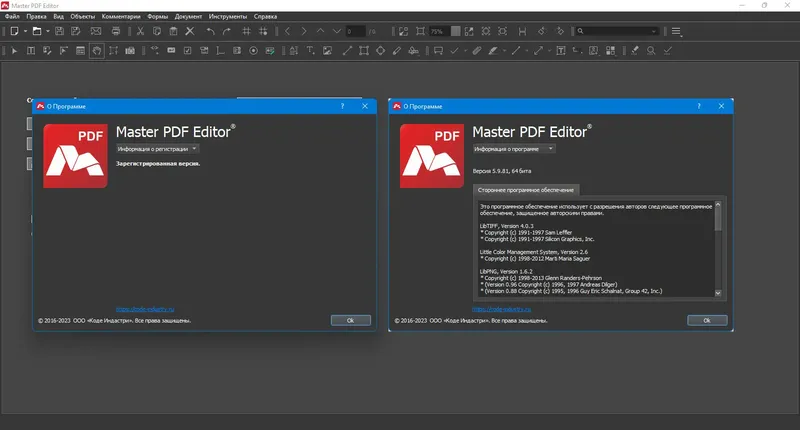
Task: Click the Paste clipboard icon
Action: (173, 31)
